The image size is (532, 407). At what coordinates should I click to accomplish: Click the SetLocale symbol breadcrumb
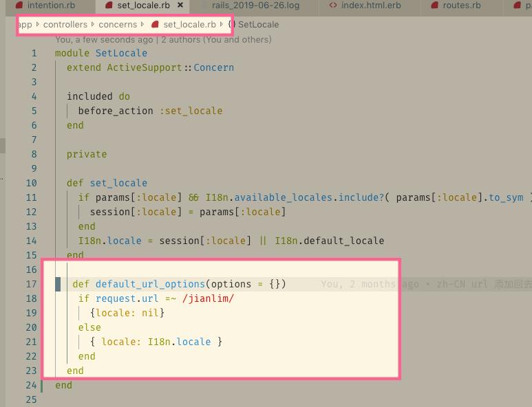(x=259, y=24)
